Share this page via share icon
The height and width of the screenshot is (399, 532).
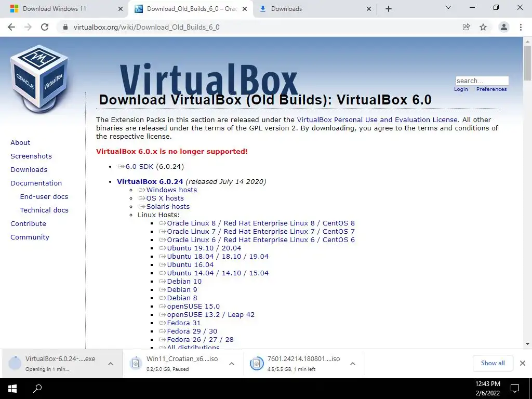[466, 27]
